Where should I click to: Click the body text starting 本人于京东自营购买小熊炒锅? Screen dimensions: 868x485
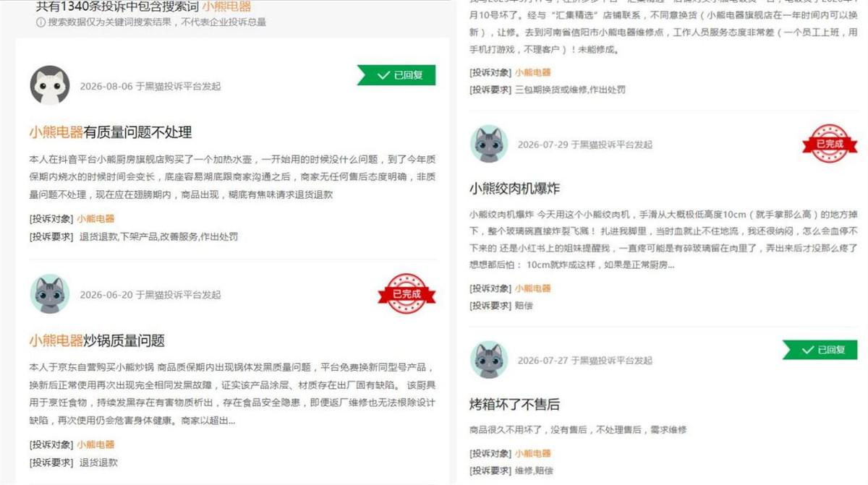tap(231, 393)
